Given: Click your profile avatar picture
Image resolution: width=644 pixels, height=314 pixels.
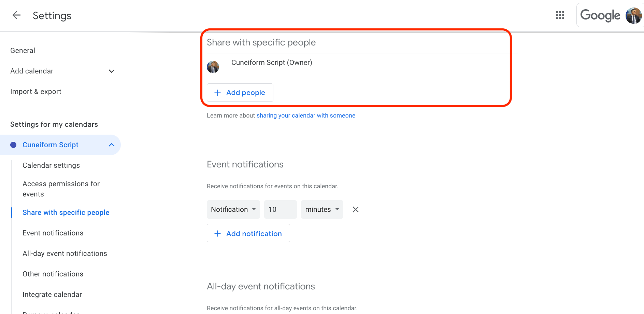Looking at the screenshot, I should [633, 15].
